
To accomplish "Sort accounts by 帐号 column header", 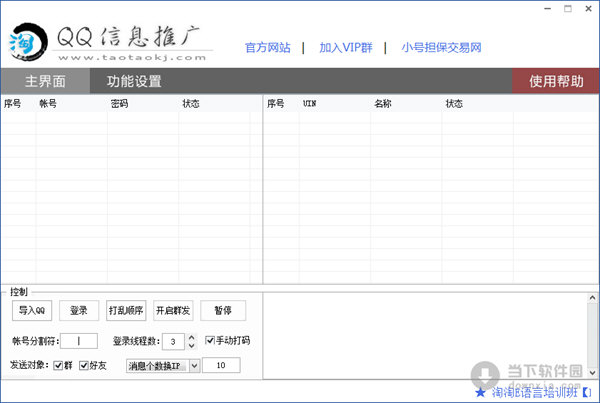I will point(72,103).
